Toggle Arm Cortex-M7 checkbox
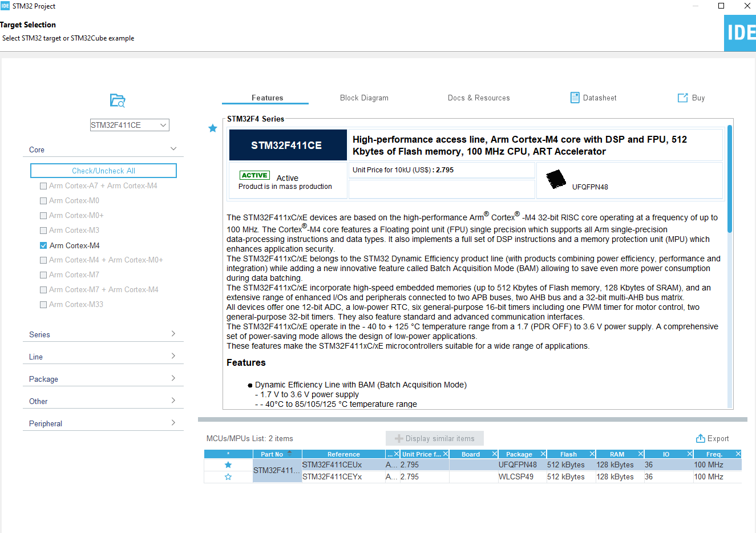The height and width of the screenshot is (533, 756). tap(43, 275)
